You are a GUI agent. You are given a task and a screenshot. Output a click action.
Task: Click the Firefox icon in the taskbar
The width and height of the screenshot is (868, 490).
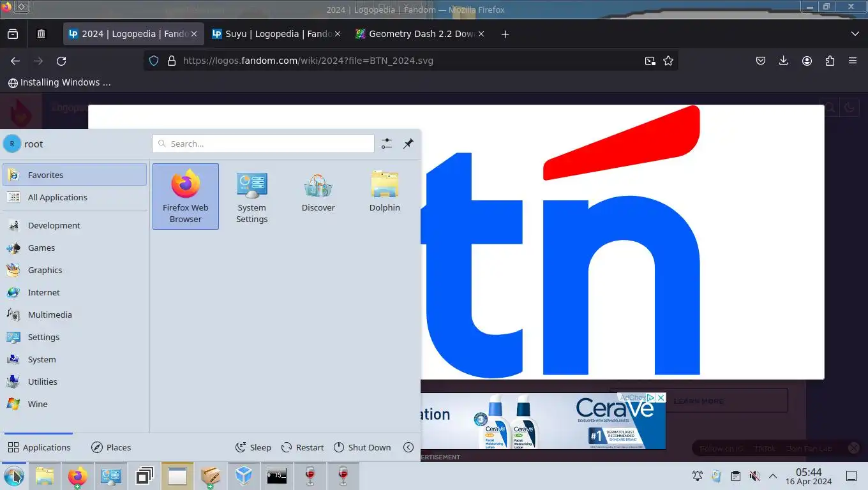click(x=77, y=476)
